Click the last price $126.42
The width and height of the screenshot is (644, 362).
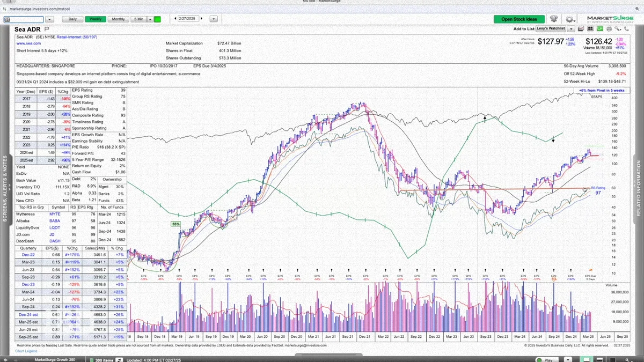[598, 41]
